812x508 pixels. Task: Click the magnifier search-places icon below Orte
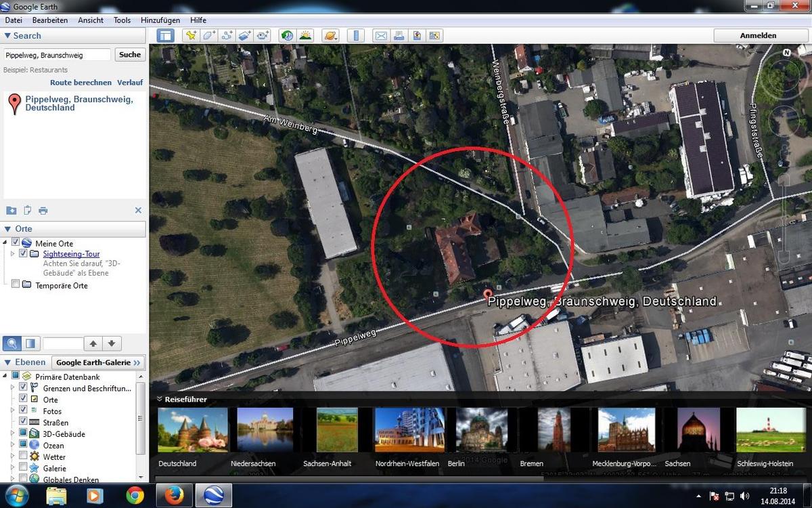[12, 343]
